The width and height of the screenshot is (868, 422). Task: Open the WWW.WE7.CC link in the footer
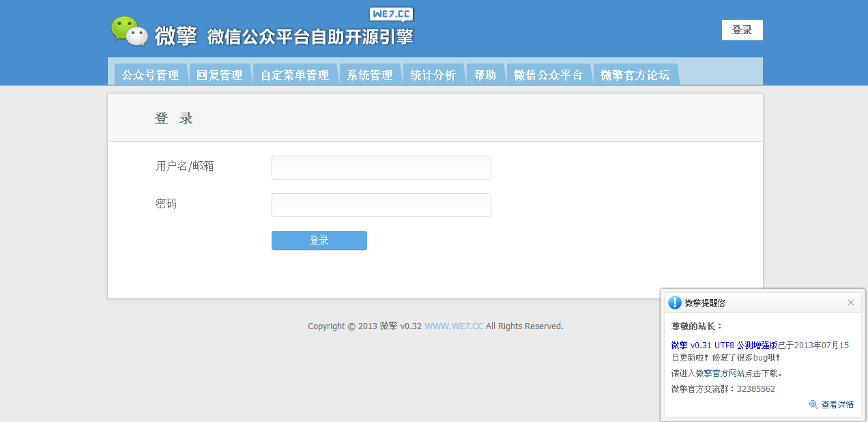[453, 326]
